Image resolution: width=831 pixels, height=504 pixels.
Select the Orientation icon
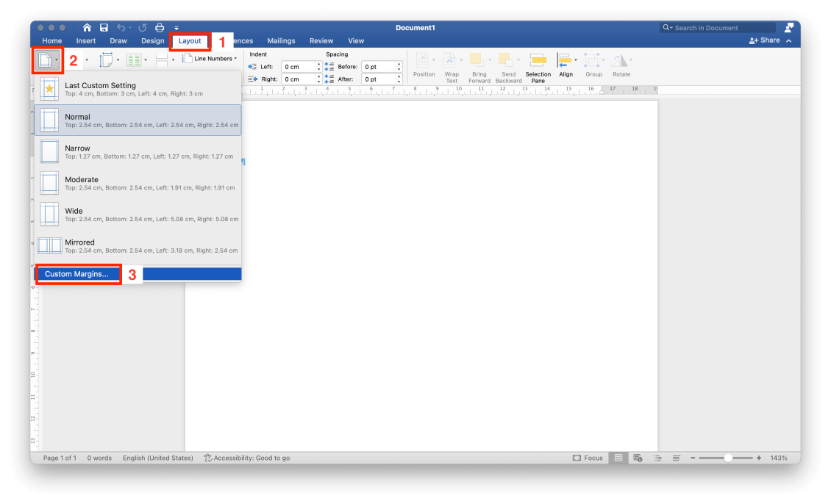107,60
